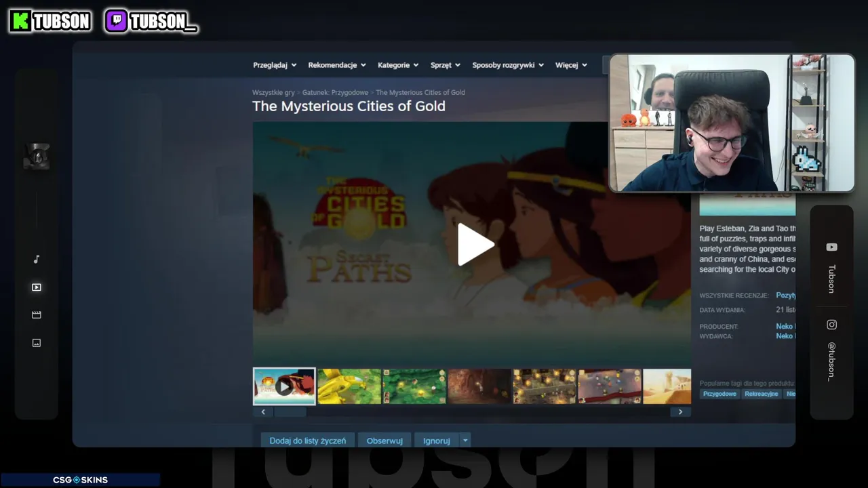Open the Neko producer link

click(x=785, y=327)
